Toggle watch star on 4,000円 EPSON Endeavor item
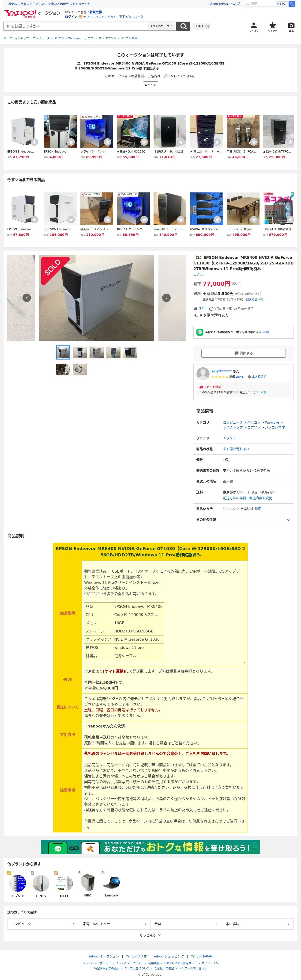The width and height of the screenshot is (301, 980). (x=71, y=142)
